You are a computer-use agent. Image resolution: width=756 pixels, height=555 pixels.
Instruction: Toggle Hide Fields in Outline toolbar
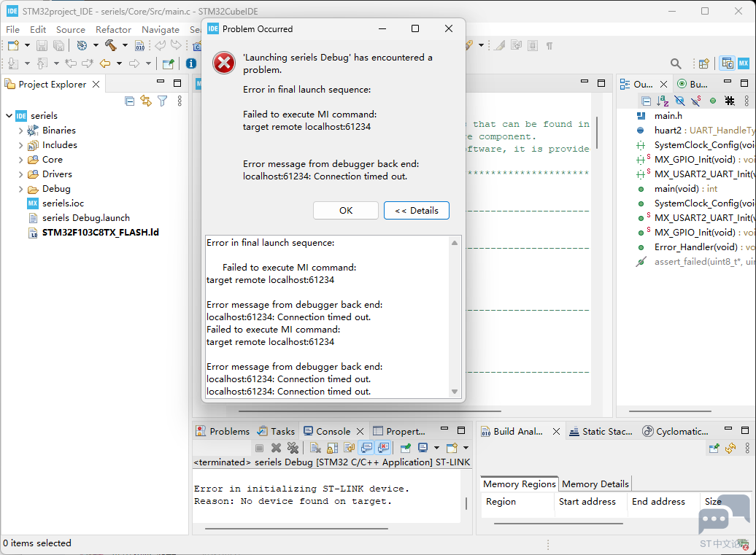pos(679,101)
